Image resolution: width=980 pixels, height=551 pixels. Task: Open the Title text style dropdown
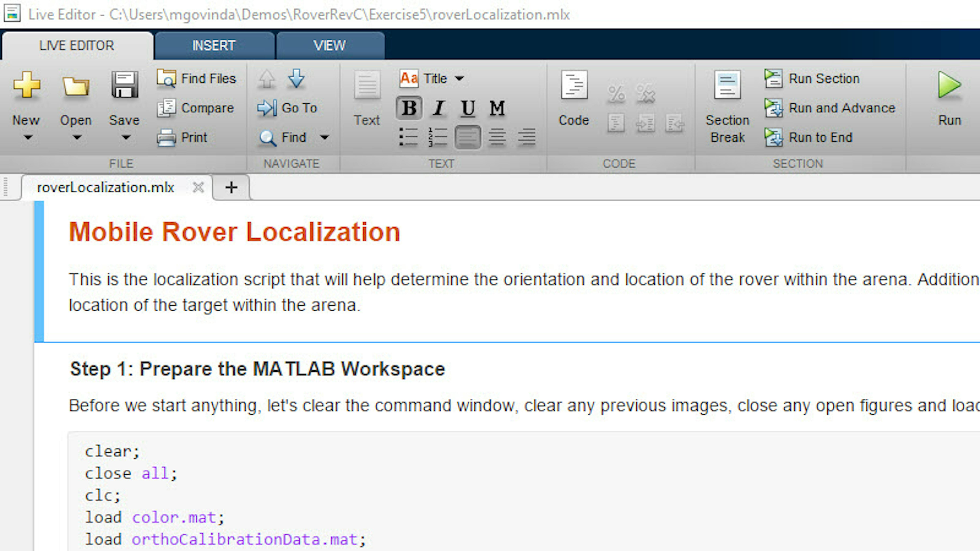(x=444, y=78)
